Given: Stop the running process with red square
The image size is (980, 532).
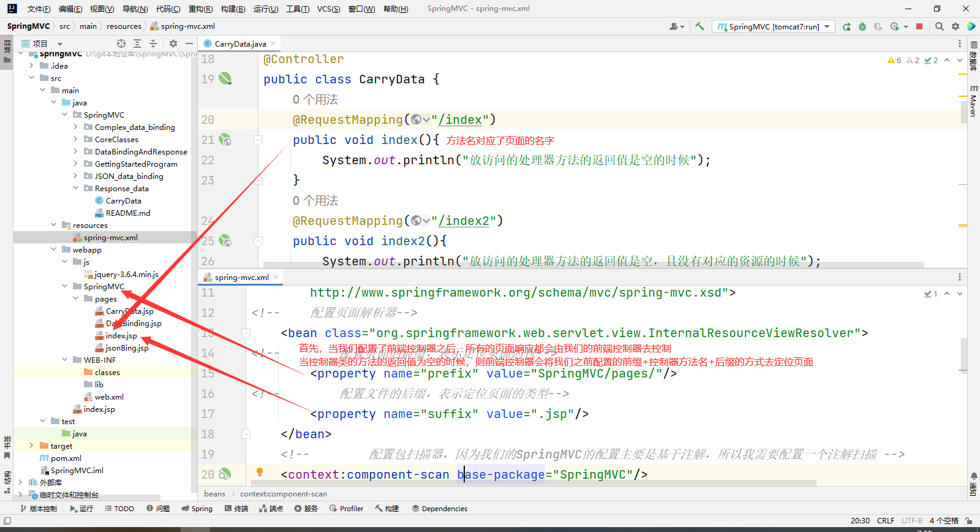Looking at the screenshot, I should 919,26.
